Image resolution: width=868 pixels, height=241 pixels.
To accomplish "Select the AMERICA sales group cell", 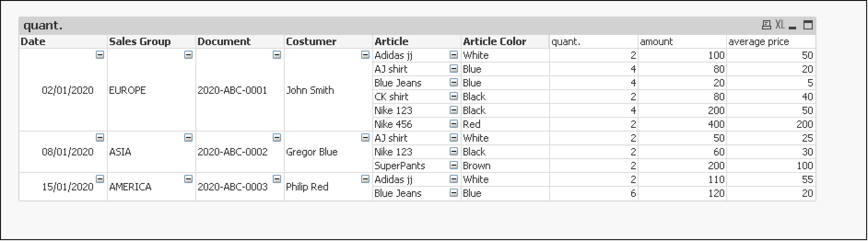I will [x=130, y=187].
